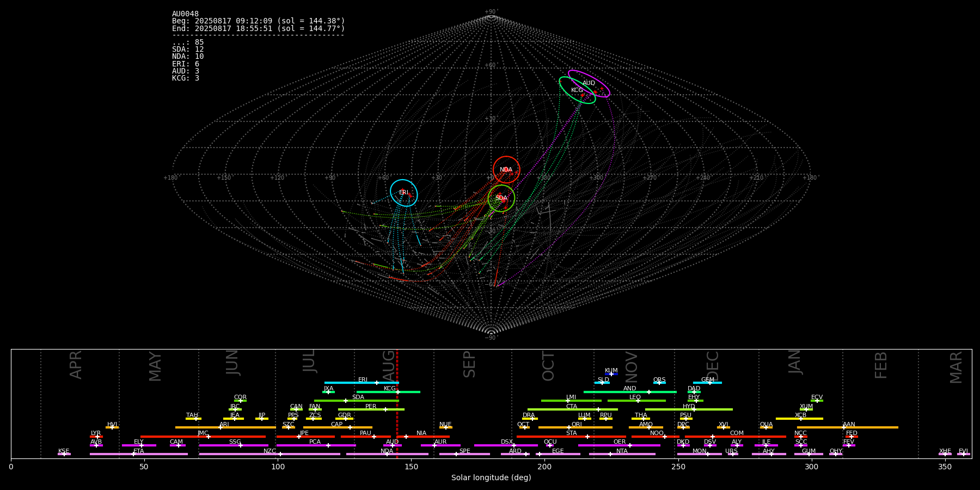
Task: Click the HYD shower label in timeline
Action: click(x=689, y=407)
